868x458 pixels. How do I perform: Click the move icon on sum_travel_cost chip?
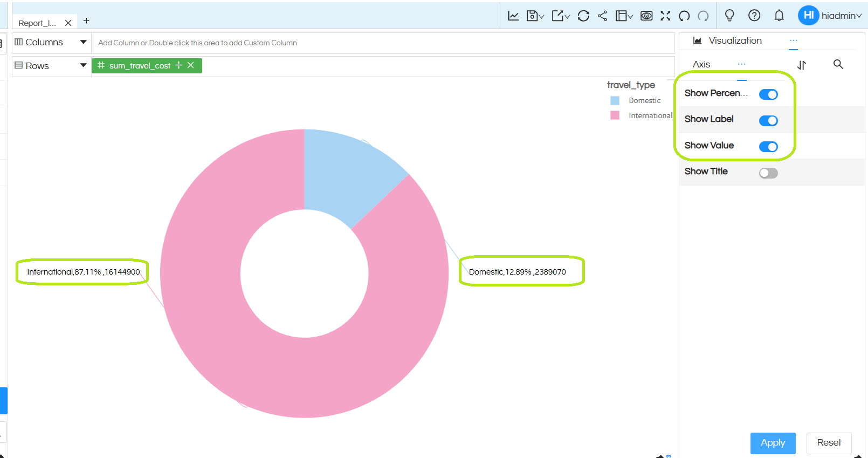coord(178,65)
